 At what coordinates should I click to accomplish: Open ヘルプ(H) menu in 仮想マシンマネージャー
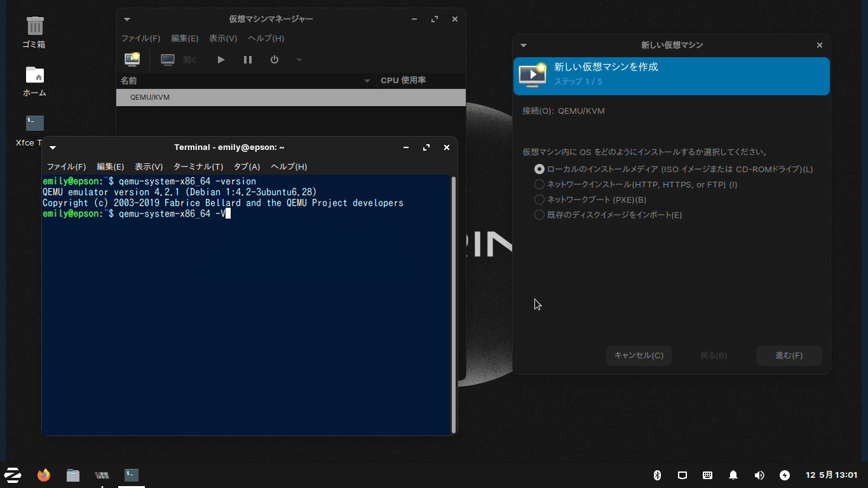click(x=266, y=38)
